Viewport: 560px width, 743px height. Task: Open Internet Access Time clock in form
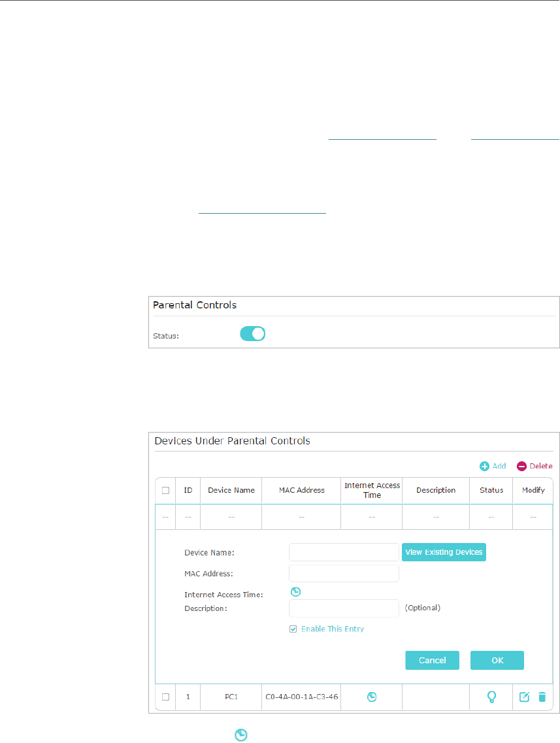click(295, 592)
